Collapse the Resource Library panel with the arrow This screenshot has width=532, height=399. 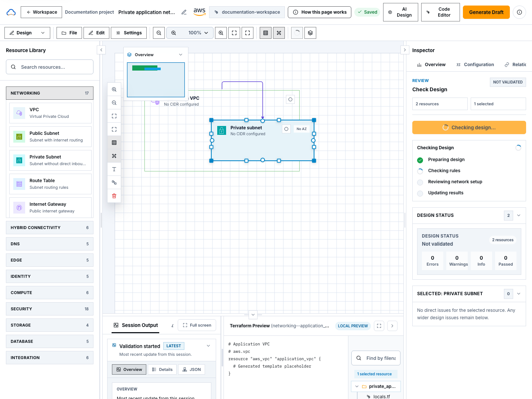101,50
